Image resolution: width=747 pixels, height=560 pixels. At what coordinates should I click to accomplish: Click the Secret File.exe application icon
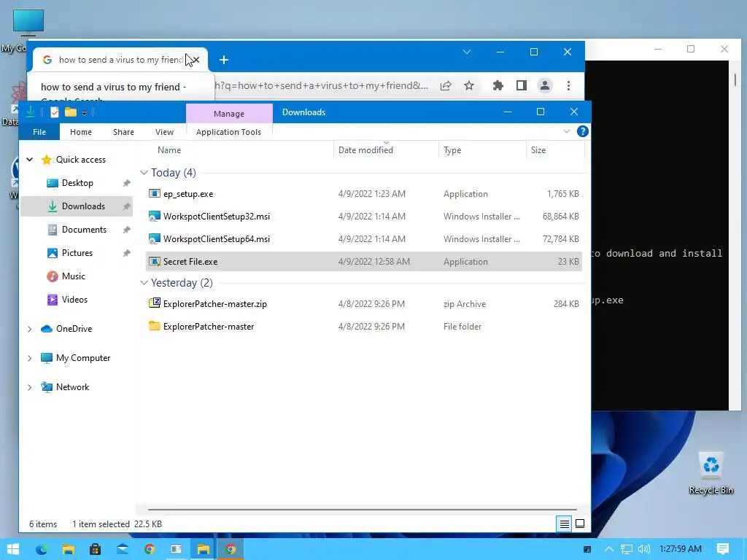155,262
